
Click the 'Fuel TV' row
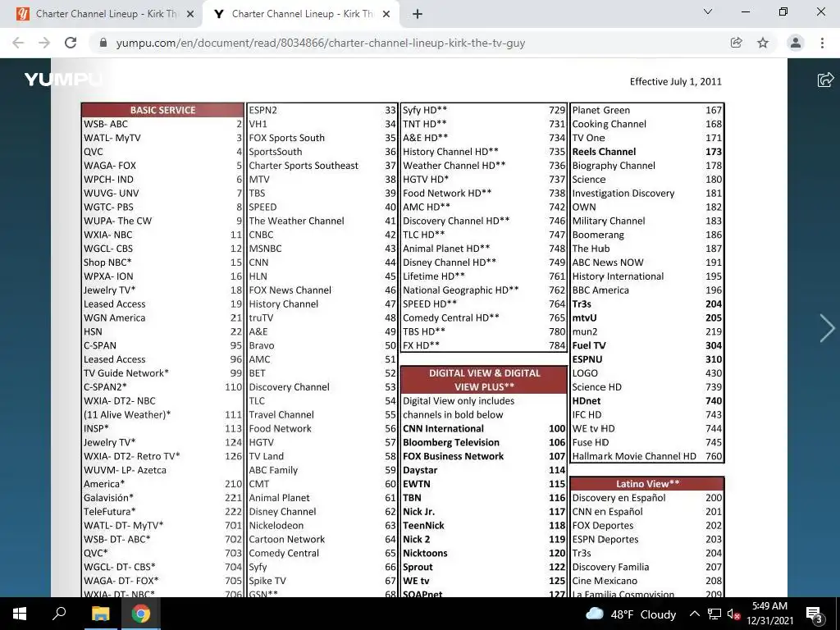[x=647, y=345]
